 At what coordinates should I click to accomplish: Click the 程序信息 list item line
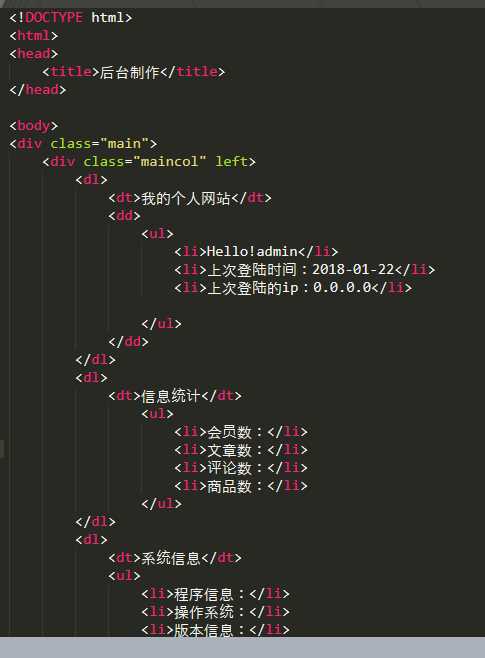(216, 594)
